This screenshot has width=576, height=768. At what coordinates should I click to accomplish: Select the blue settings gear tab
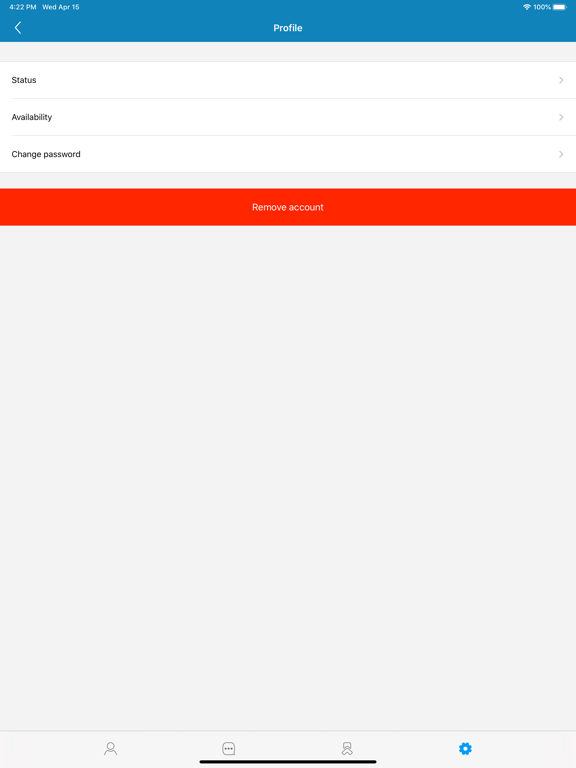(x=465, y=748)
